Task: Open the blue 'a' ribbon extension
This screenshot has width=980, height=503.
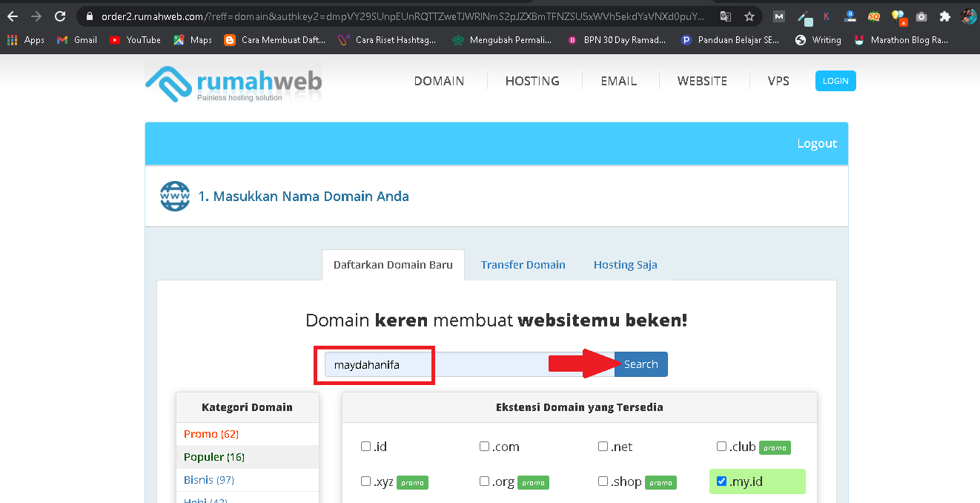Action: [x=850, y=16]
